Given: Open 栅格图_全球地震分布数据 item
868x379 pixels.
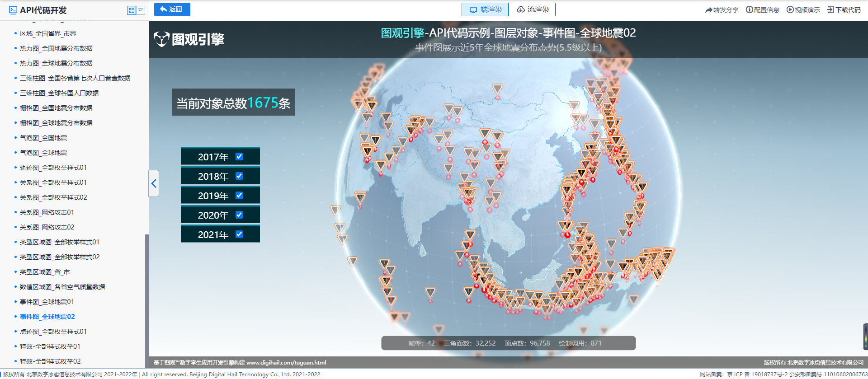Looking at the screenshot, I should click(56, 123).
